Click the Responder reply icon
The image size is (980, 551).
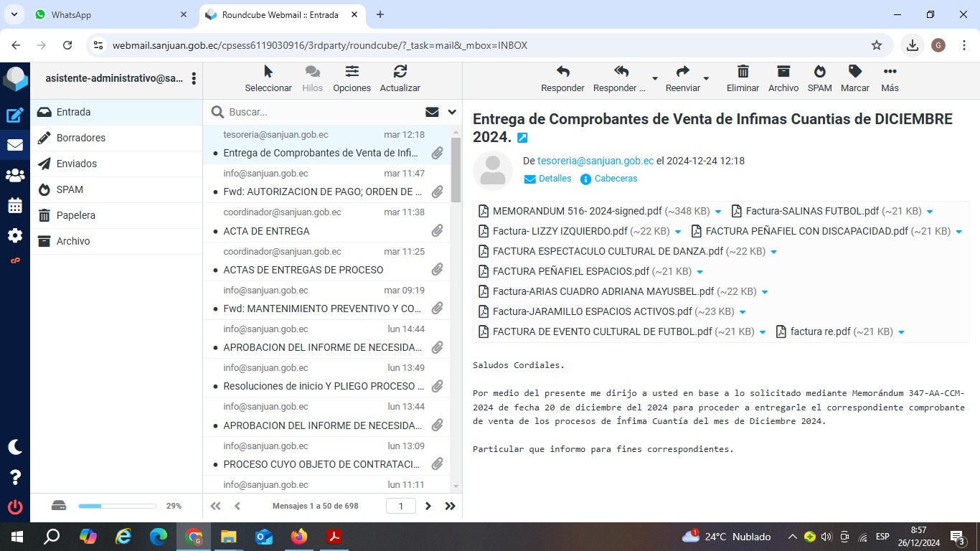(562, 72)
